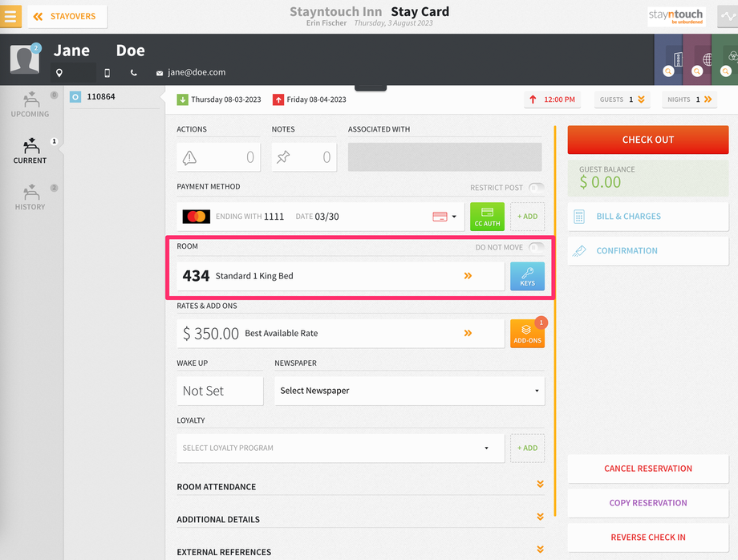Open the 12:00 PM departure time
Screen dimensions: 738x560
553,99
